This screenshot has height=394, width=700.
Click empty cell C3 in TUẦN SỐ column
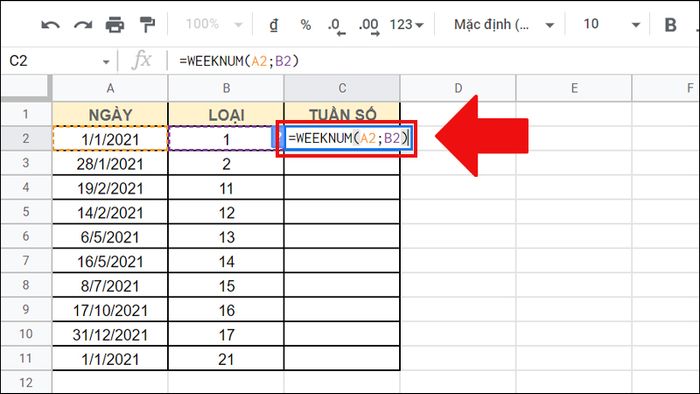[342, 163]
